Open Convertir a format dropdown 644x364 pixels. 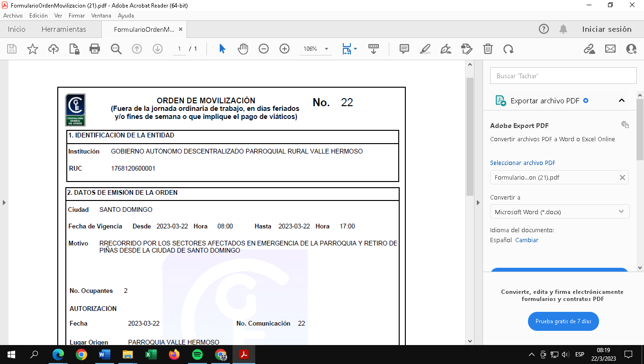tap(559, 212)
